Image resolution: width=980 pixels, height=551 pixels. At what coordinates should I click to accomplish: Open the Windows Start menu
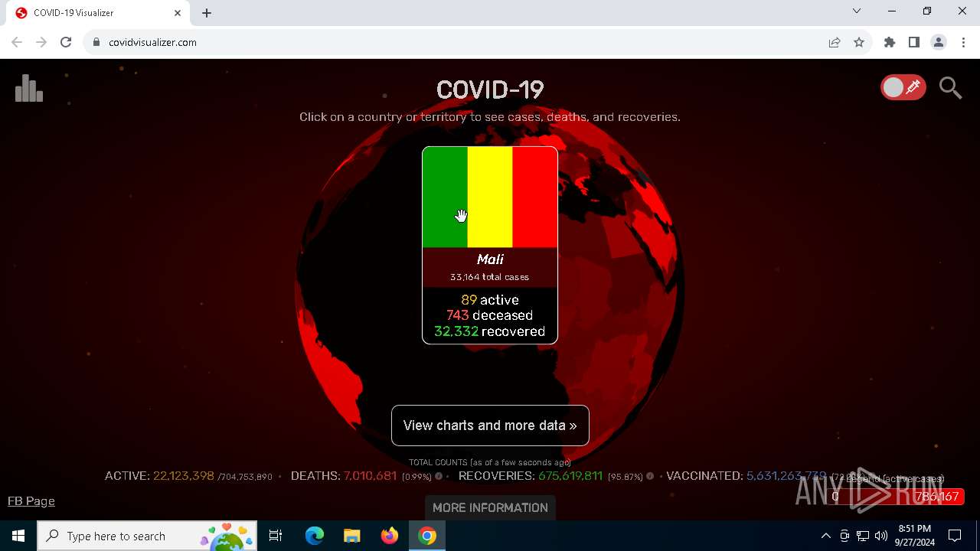pos(18,536)
